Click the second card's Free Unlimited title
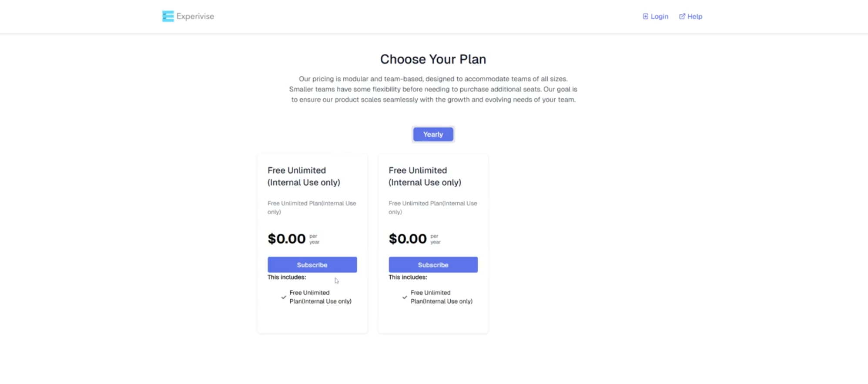Image resolution: width=868 pixels, height=384 pixels. point(425,176)
